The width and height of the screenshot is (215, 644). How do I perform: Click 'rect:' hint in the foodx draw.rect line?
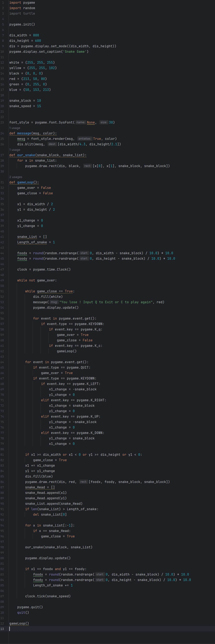point(84,482)
